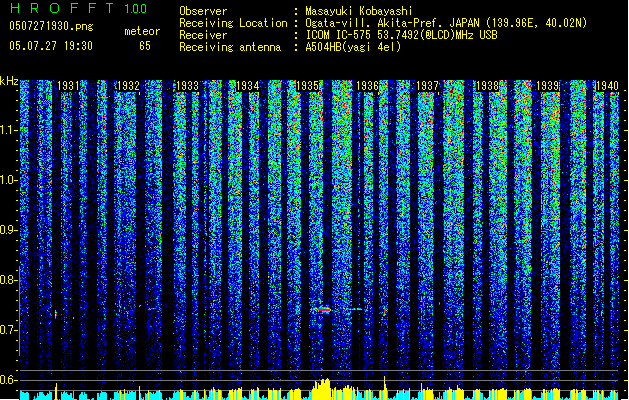
Task: Click the date stamp 05.07.27 19:30
Action: pos(51,46)
